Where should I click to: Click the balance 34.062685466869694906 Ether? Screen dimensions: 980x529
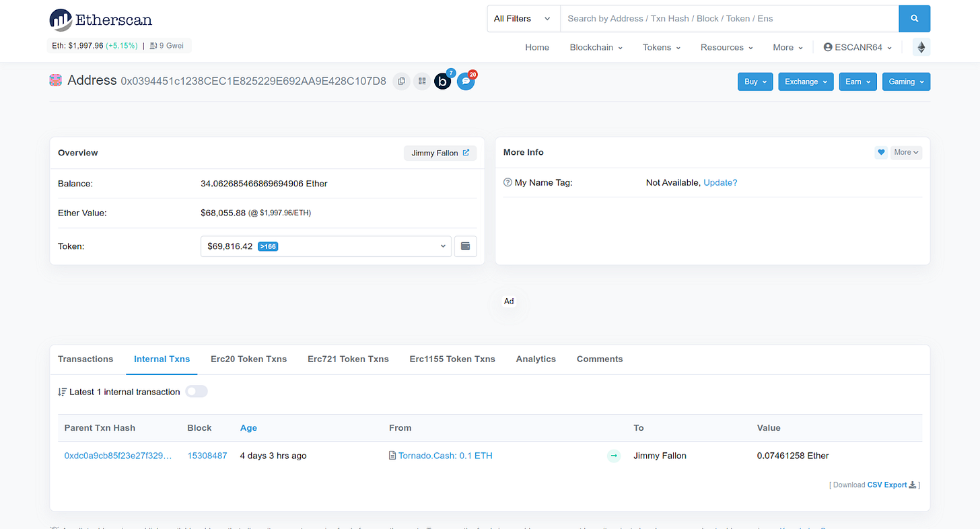(x=264, y=183)
